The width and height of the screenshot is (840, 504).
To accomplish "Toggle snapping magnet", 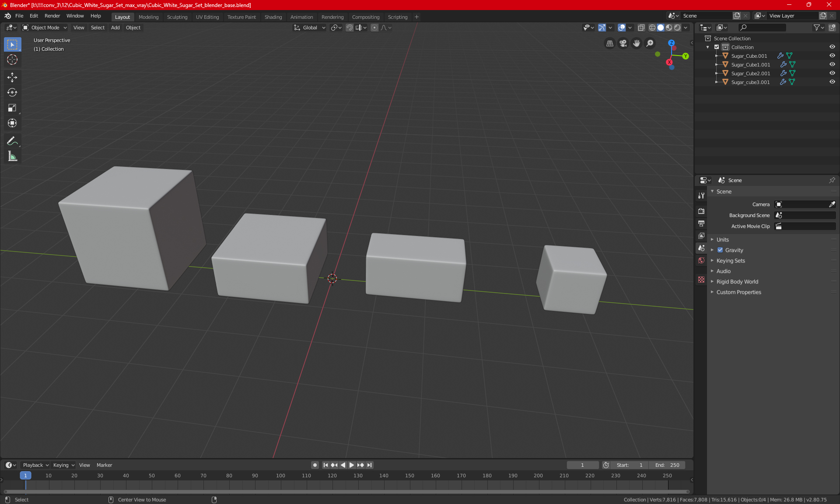I will tap(349, 28).
